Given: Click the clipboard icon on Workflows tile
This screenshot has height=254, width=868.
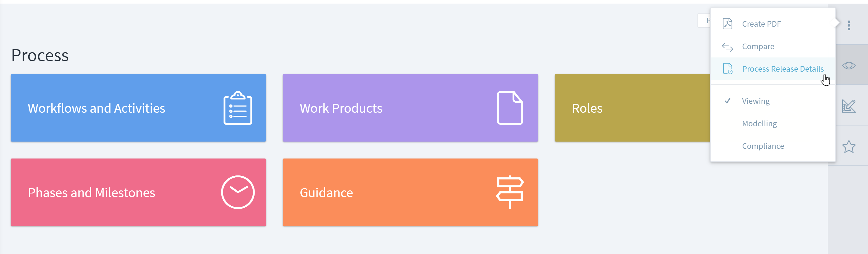Looking at the screenshot, I should click(x=238, y=108).
